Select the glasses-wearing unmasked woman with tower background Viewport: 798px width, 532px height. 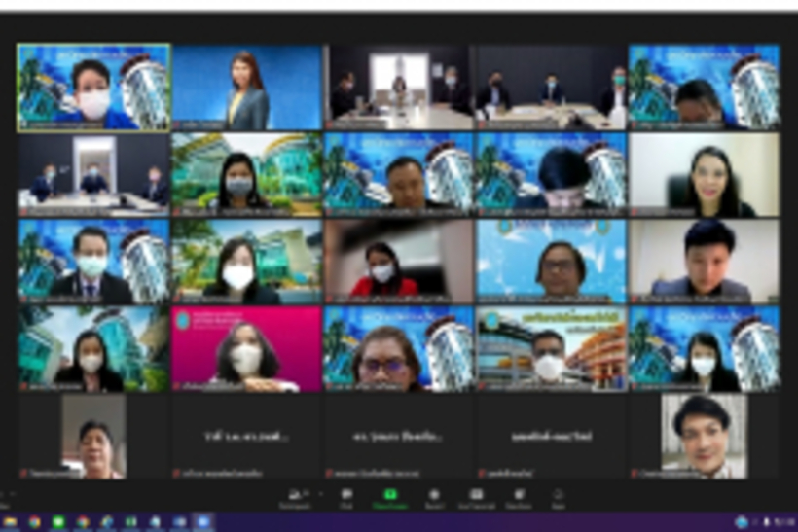(399, 349)
